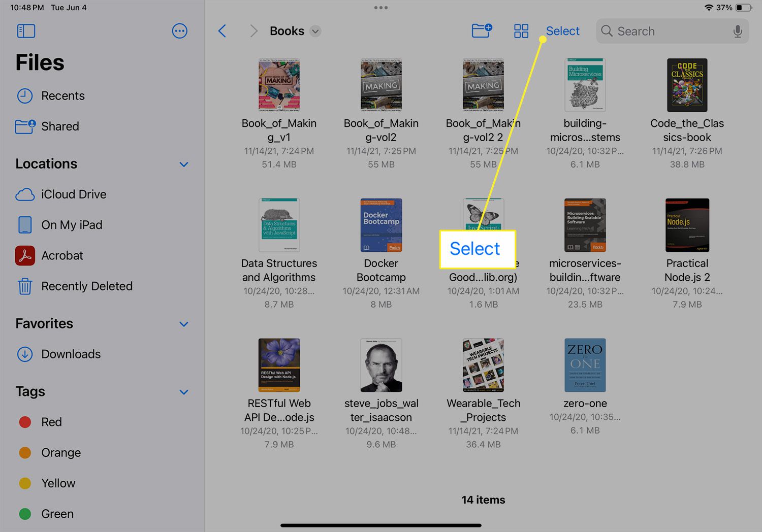Open Recents in the sidebar
The width and height of the screenshot is (762, 532).
[62, 96]
